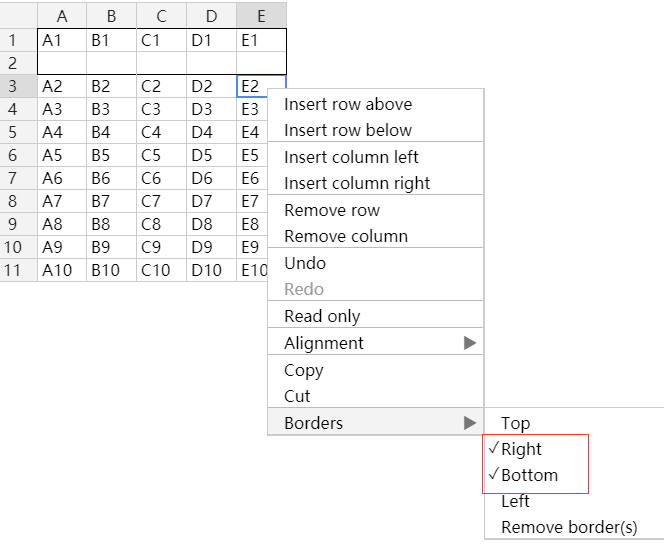Click Remove border(s) option
The width and height of the screenshot is (664, 547).
[x=574, y=527]
